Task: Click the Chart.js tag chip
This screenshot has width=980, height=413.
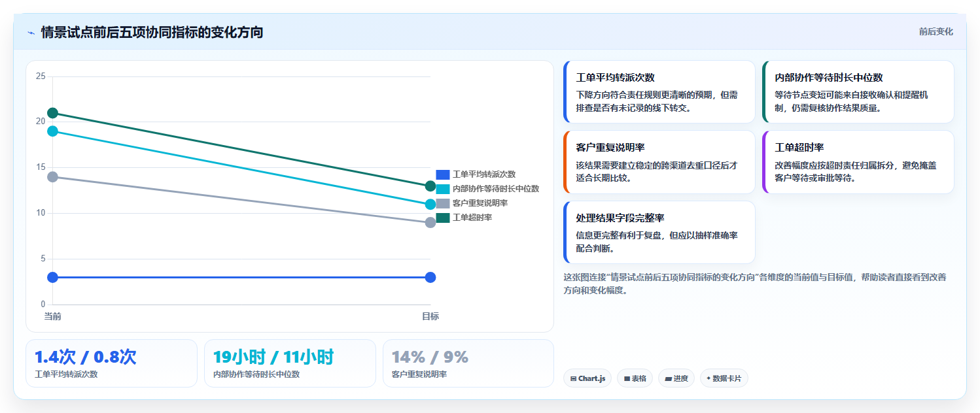Action: pos(587,378)
